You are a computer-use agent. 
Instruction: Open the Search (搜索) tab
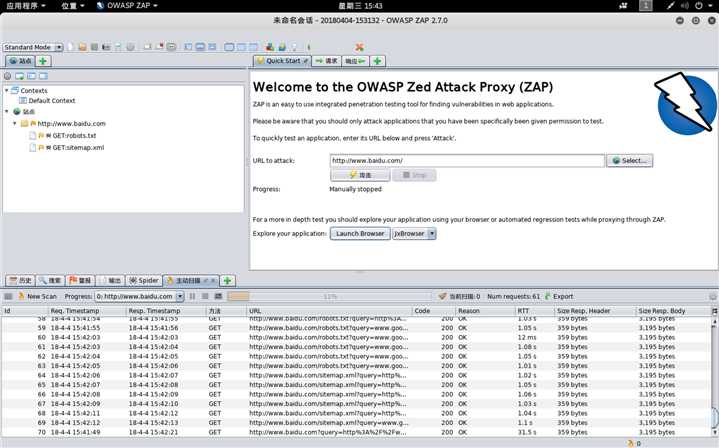50,280
